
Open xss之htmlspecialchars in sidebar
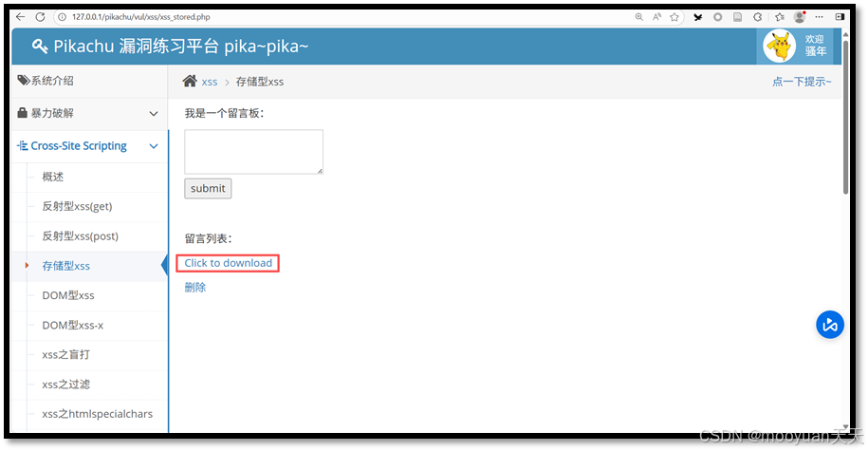(98, 414)
